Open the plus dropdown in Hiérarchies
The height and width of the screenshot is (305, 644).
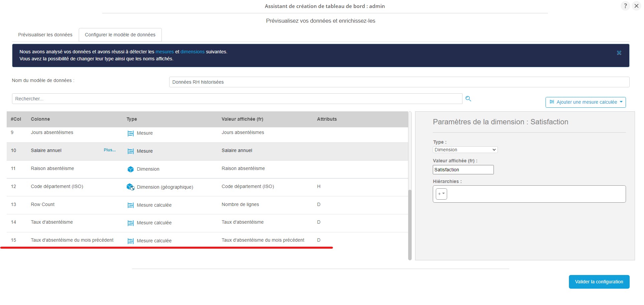[441, 193]
